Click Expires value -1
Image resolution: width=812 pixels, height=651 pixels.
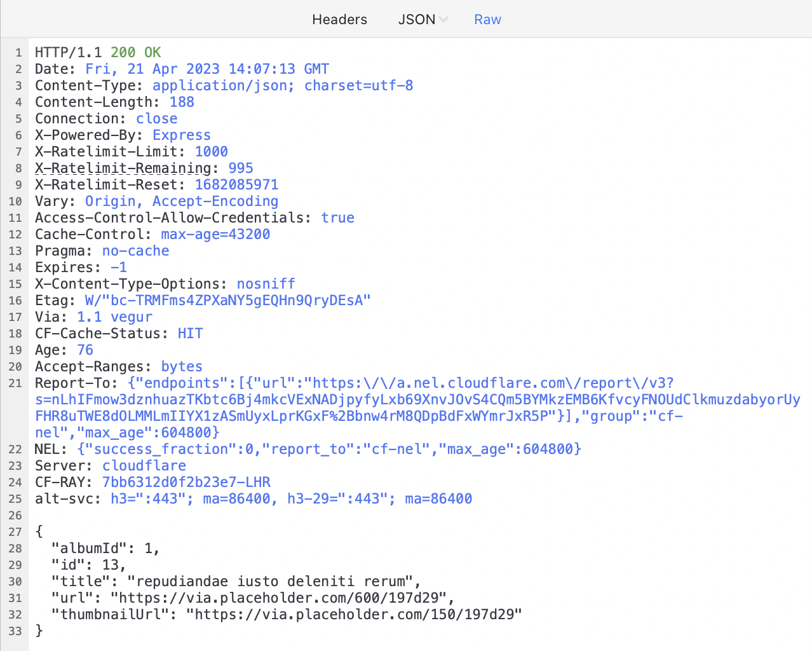119,267
